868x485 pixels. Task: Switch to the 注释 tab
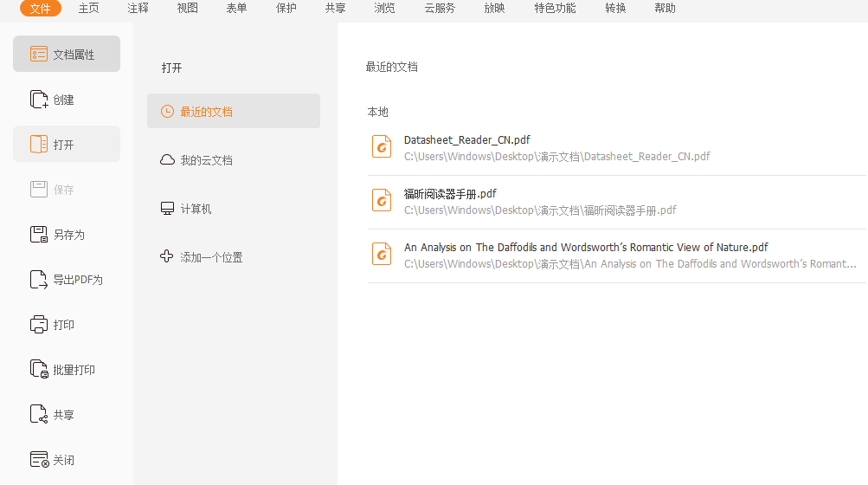pos(138,9)
